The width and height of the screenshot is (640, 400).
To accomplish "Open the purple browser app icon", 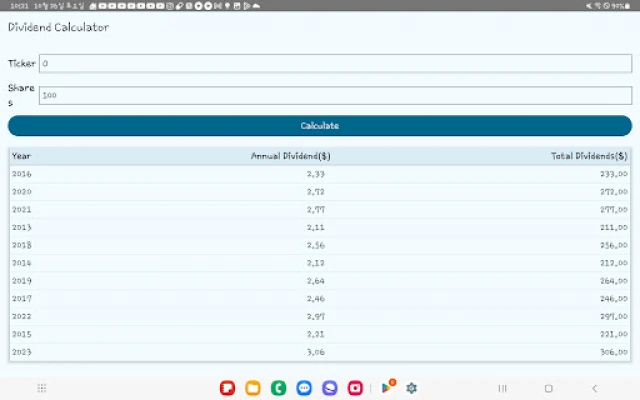I will (x=330, y=388).
